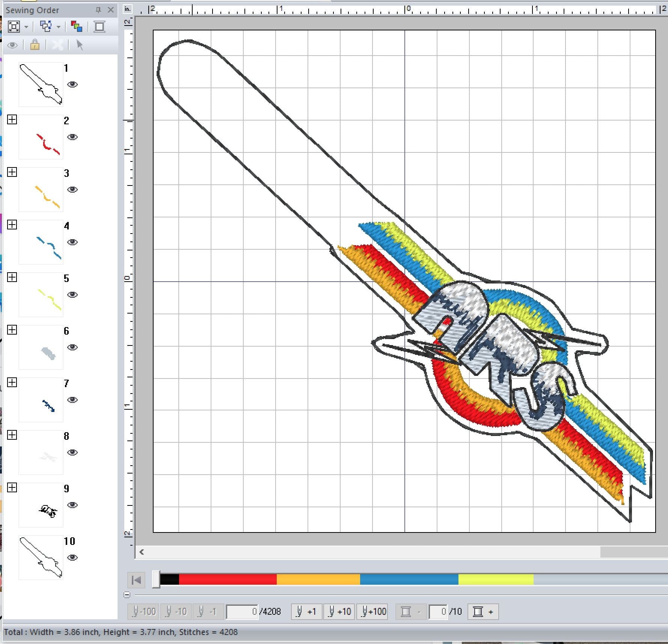Hide sewing order item 9 (black)
The image size is (668, 644).
tap(72, 505)
